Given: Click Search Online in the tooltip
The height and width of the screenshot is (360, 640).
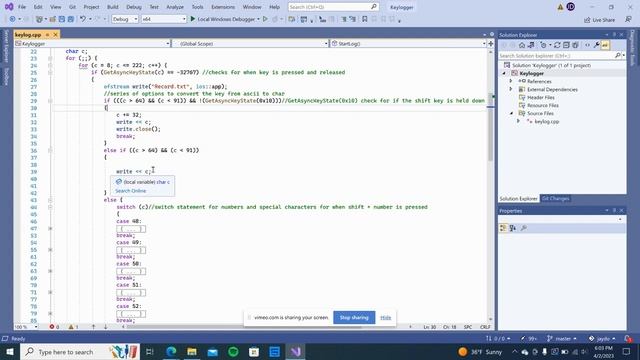Looking at the screenshot, I should pos(131,191).
